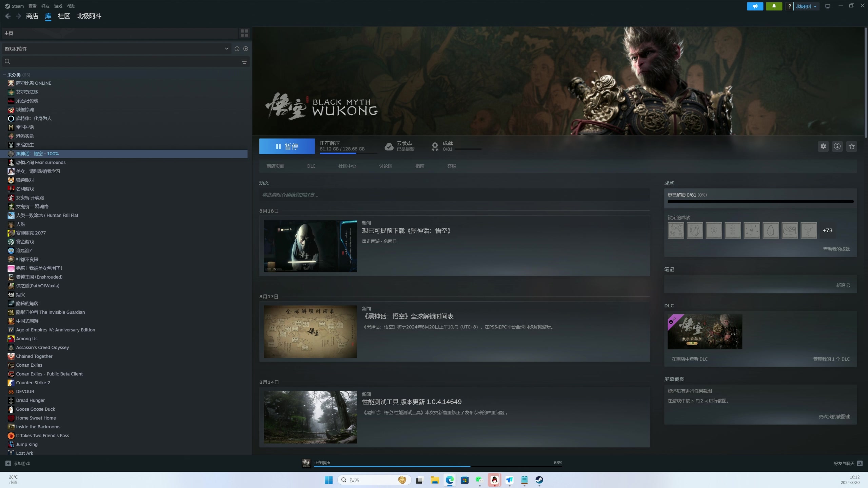Image resolution: width=868 pixels, height=488 pixels.
Task: Open 指南 link
Action: [420, 166]
